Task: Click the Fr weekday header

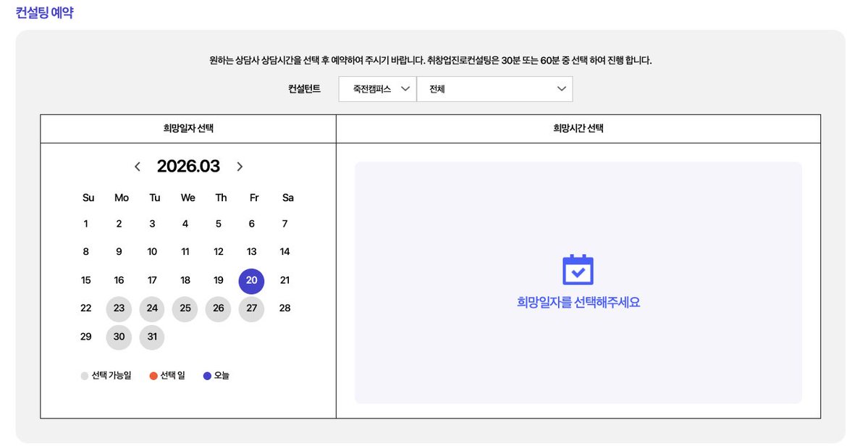Action: [x=254, y=198]
